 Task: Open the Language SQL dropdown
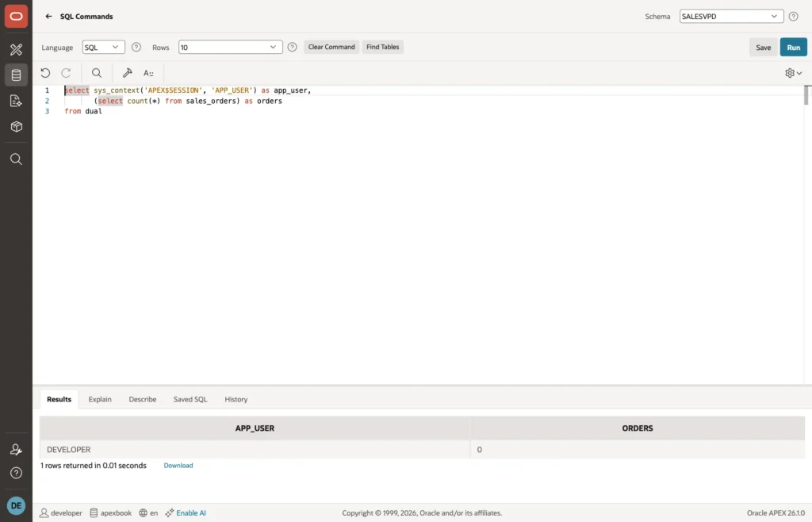coord(104,47)
